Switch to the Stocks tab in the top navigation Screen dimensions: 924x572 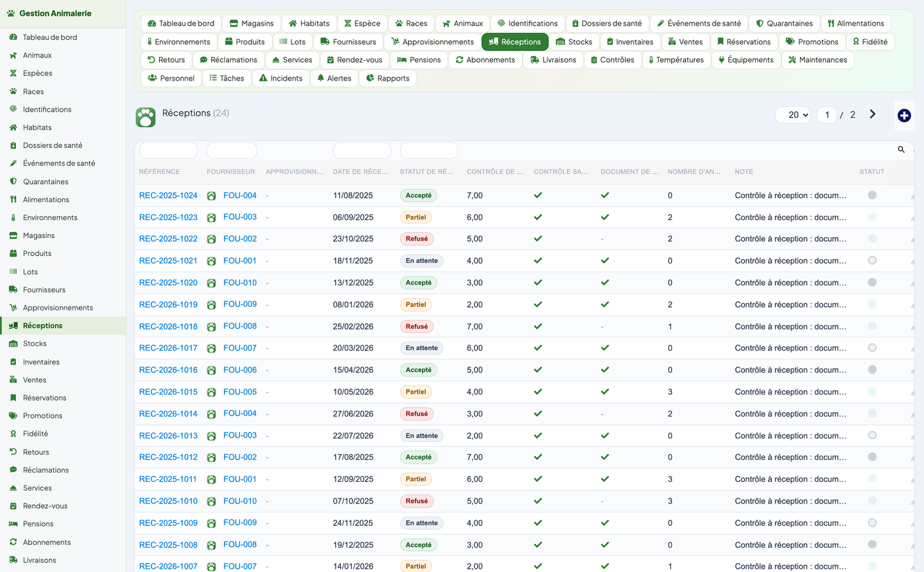point(574,42)
